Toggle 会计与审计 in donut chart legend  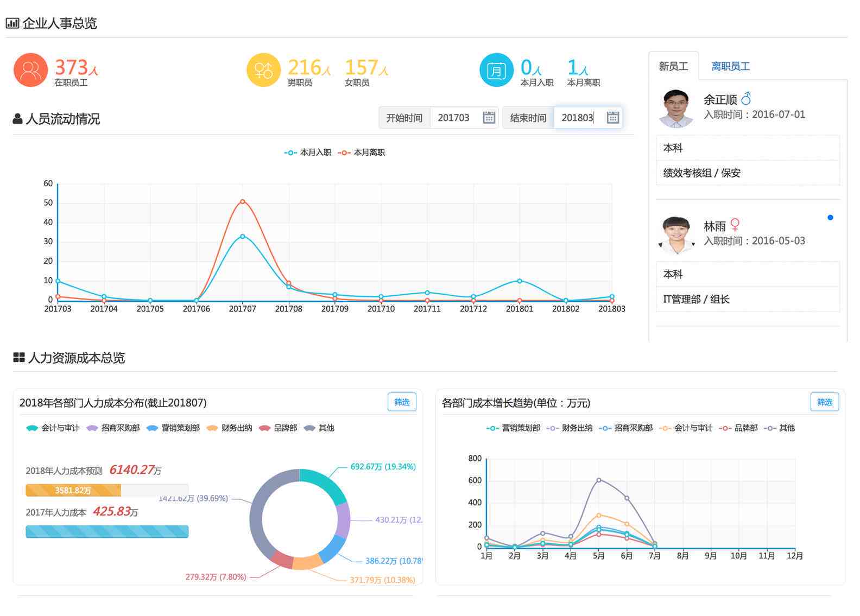(x=53, y=428)
